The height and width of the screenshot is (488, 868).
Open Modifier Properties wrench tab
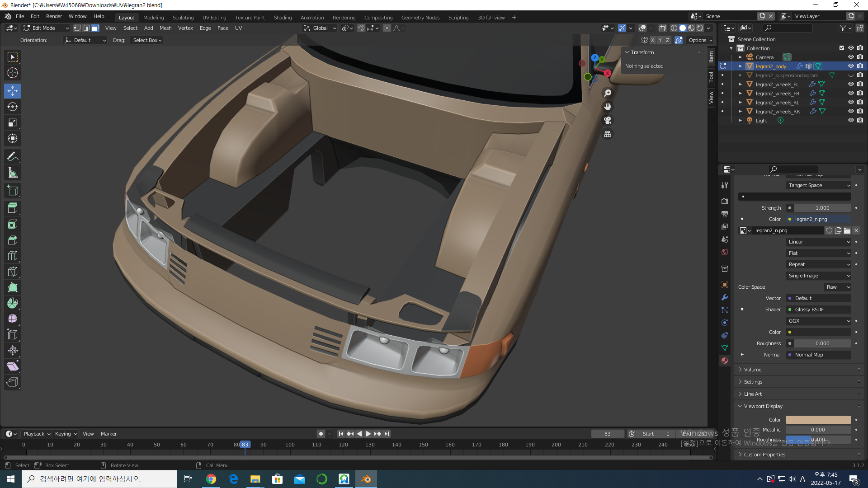pyautogui.click(x=725, y=297)
